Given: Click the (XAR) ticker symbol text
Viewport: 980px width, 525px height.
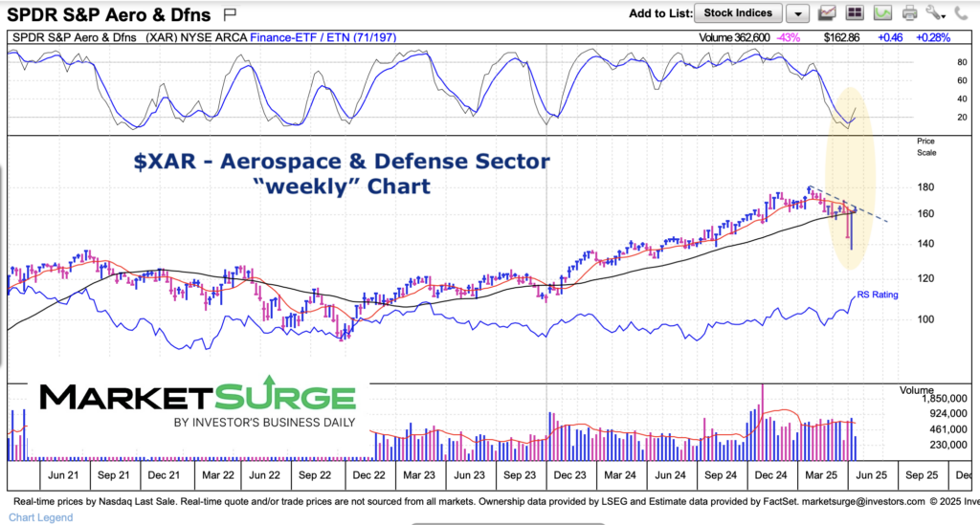Looking at the screenshot, I should [x=162, y=37].
